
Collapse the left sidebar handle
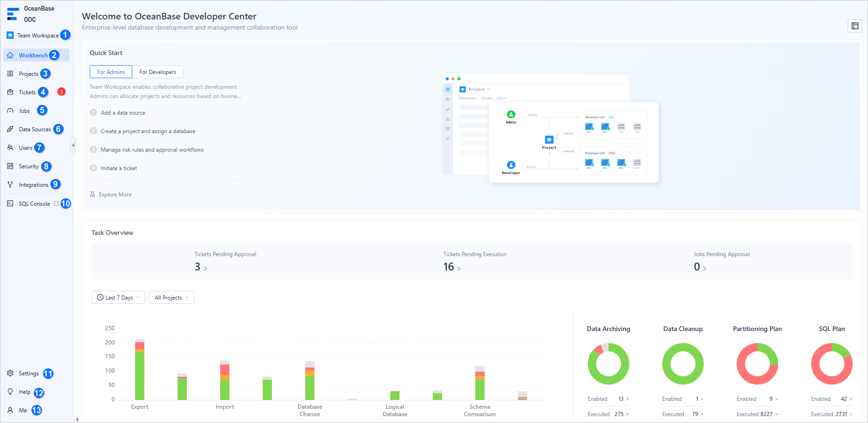73,145
